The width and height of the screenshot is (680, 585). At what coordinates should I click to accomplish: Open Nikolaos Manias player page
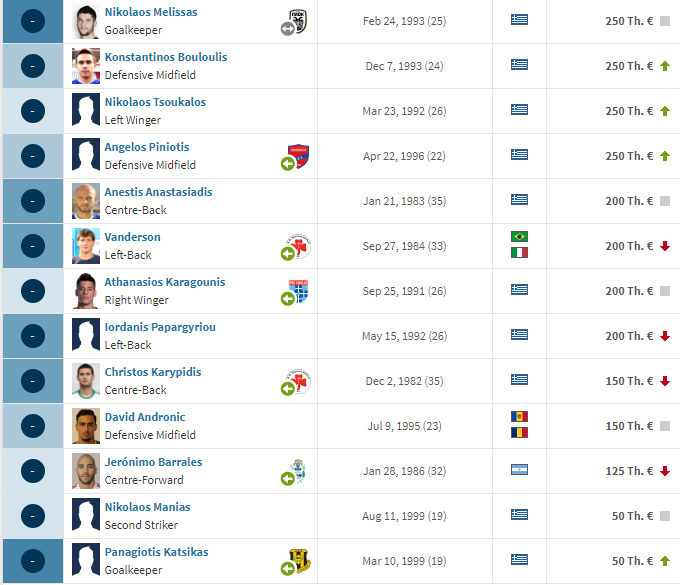[x=147, y=507]
